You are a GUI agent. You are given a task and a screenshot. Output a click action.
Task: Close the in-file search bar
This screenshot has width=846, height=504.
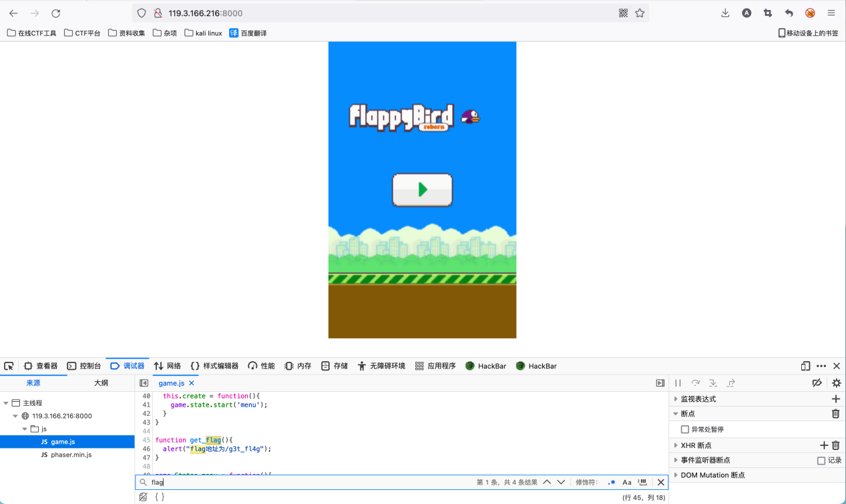click(x=660, y=482)
